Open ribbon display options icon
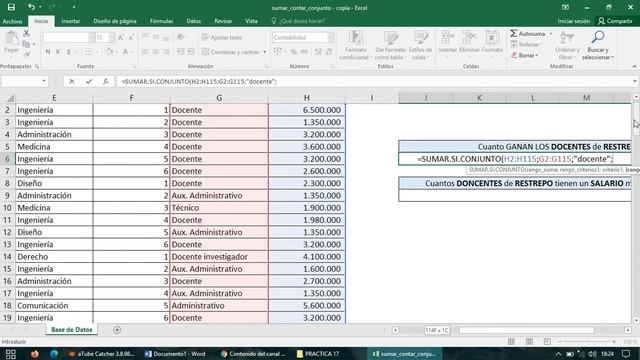This screenshot has width=640, height=360. coord(565,7)
